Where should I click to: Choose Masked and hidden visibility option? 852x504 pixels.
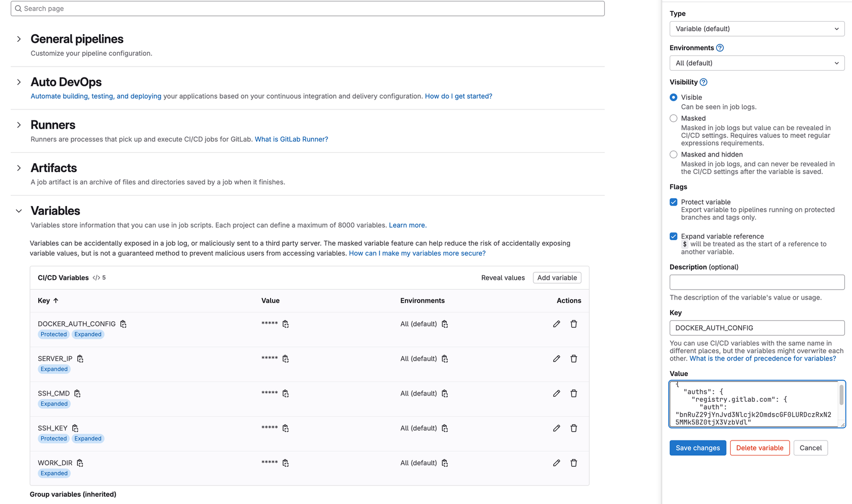tap(673, 154)
